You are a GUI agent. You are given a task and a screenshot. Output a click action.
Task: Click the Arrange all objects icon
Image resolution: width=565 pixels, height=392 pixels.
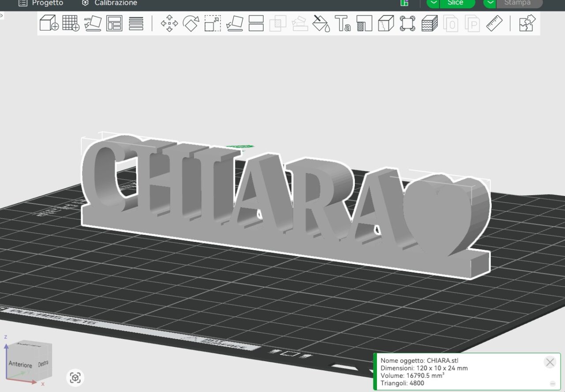pyautogui.click(x=114, y=23)
